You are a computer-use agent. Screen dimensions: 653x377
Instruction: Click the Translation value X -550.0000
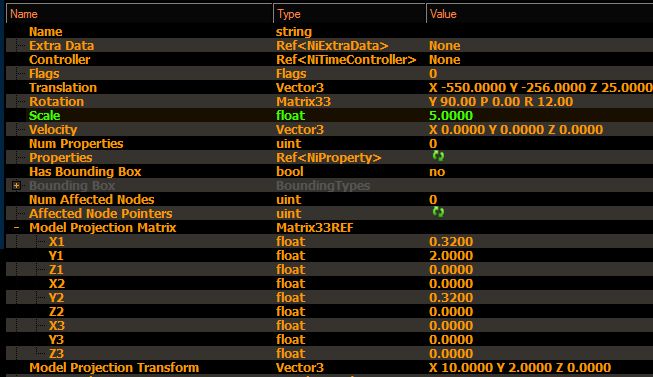pyautogui.click(x=467, y=87)
